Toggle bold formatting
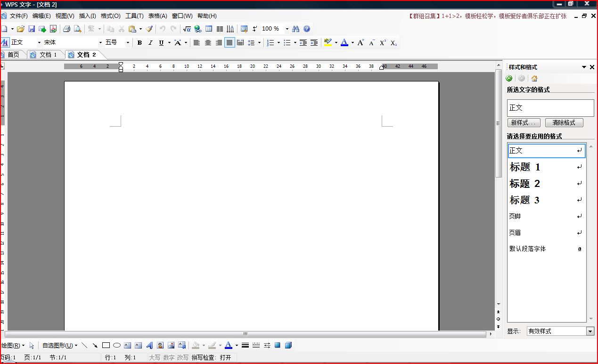Screen dimensions: 598x364 pos(139,43)
